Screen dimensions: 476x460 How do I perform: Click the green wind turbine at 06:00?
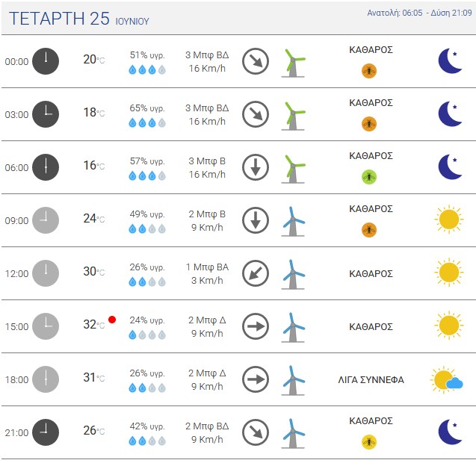293,169
